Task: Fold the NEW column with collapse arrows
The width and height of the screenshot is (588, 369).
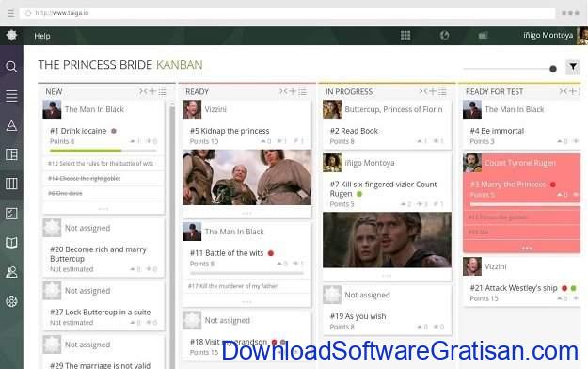Action: 143,91
